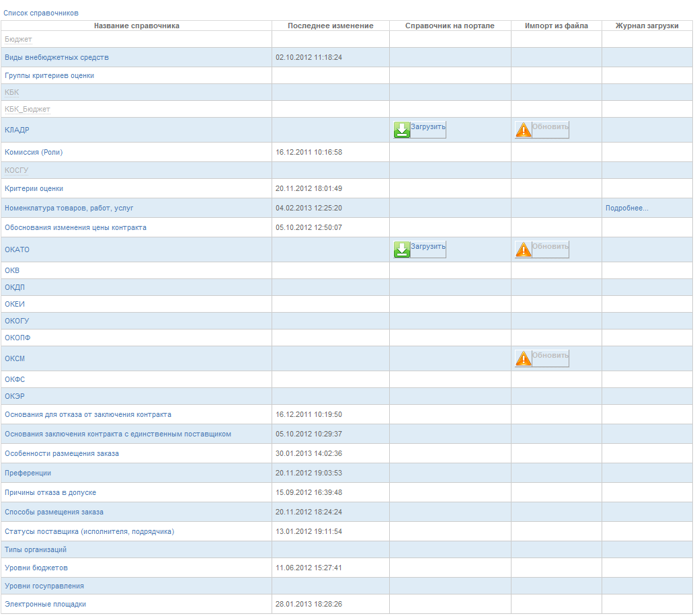Select the date 20.11.2012 18:24:24

coord(309,512)
